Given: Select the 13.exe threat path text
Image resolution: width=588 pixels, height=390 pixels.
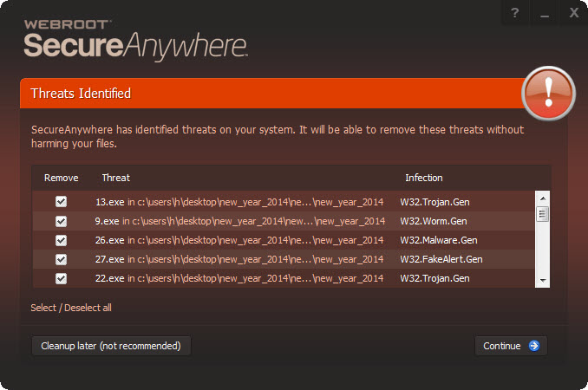Looking at the screenshot, I should (239, 202).
